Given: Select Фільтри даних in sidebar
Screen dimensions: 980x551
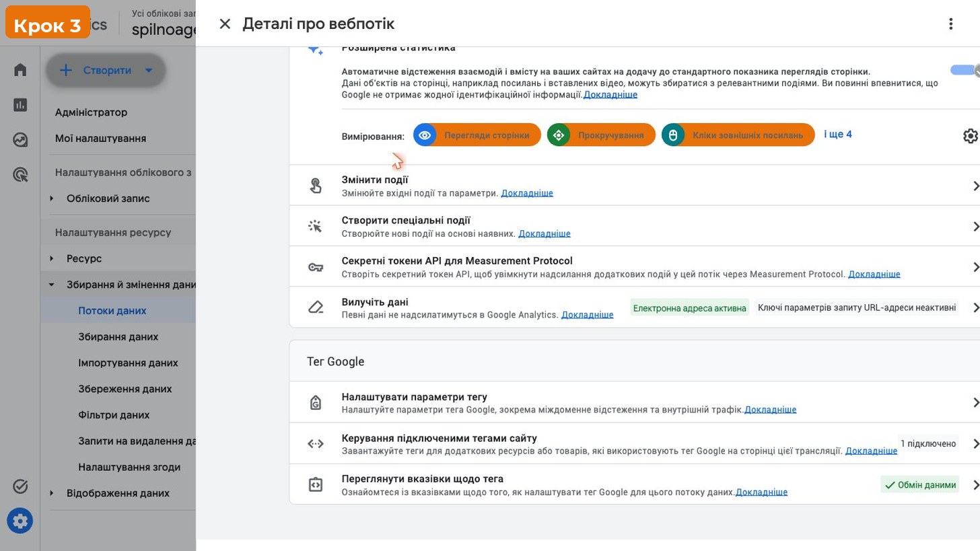Looking at the screenshot, I should click(x=114, y=415).
